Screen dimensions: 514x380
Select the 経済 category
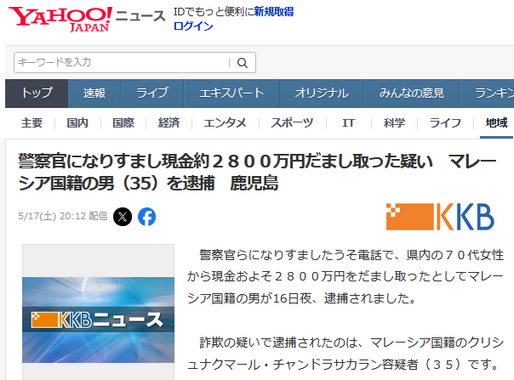click(169, 123)
